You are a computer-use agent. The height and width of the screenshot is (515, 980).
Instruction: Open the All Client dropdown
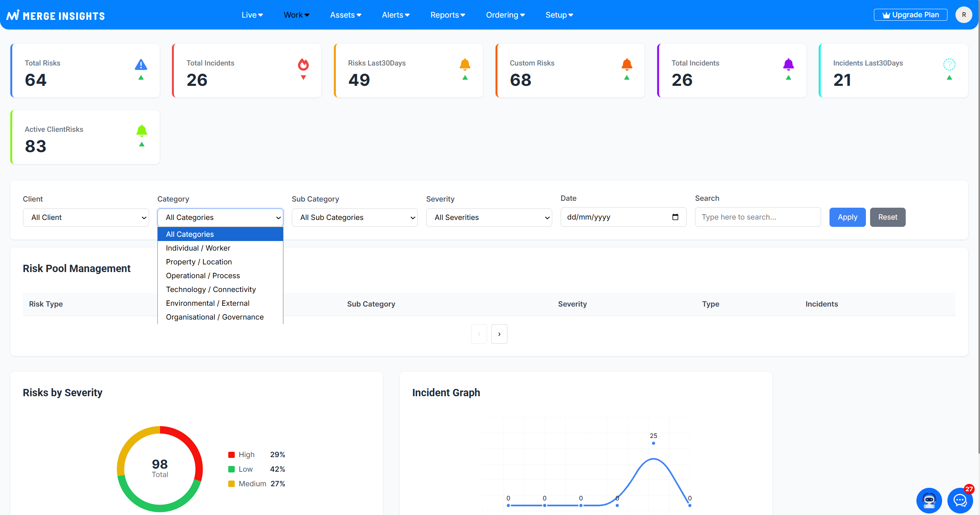click(86, 218)
